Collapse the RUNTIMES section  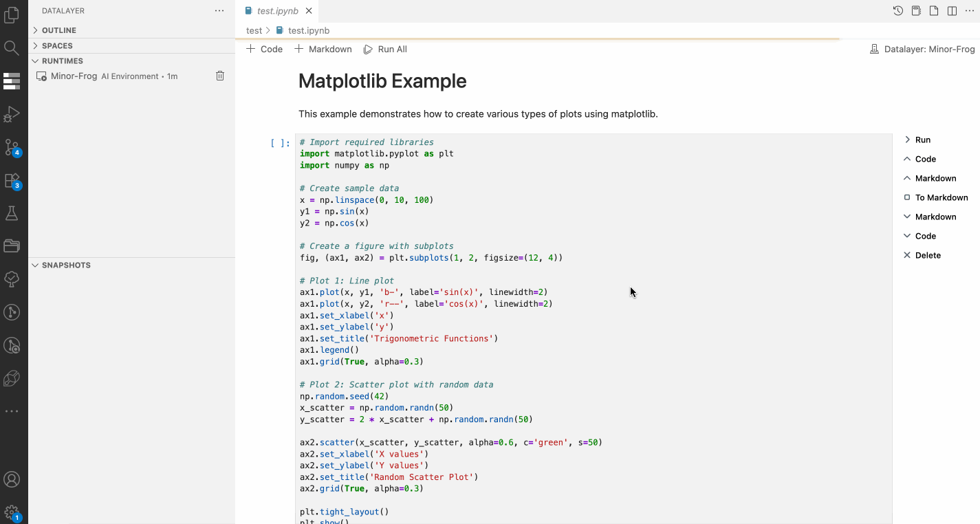[x=62, y=61]
